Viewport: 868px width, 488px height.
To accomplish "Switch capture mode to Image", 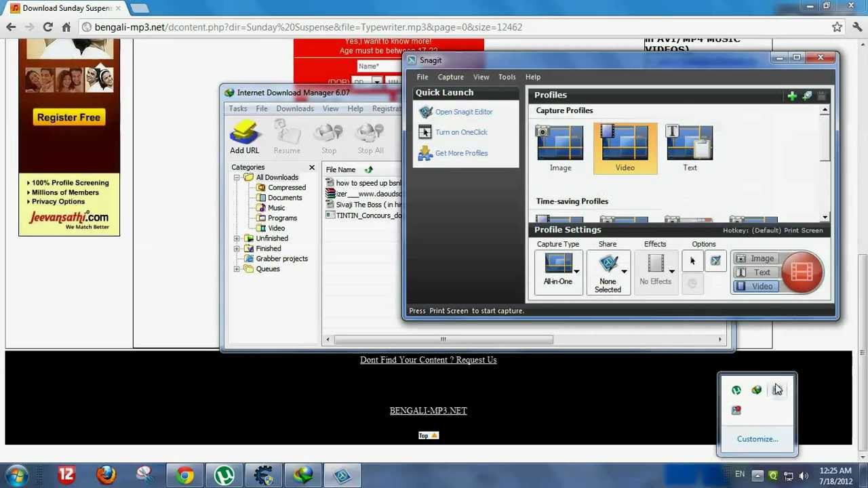I will pyautogui.click(x=755, y=259).
